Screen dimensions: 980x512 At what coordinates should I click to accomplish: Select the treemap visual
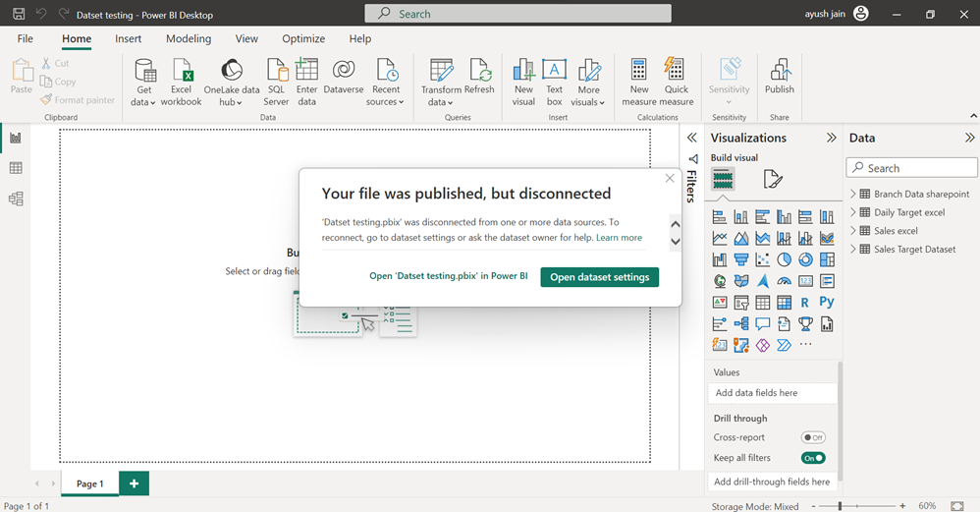pos(827,259)
